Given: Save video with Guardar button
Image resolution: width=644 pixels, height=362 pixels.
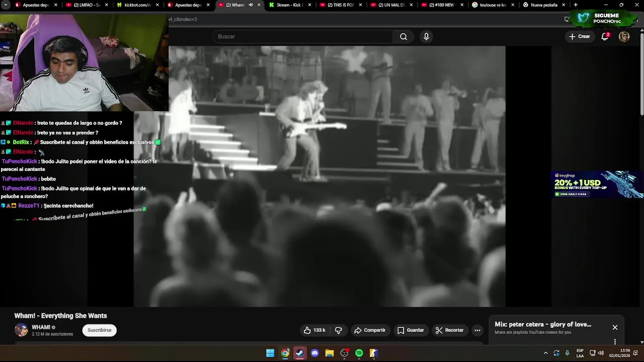Looking at the screenshot, I should tap(411, 330).
